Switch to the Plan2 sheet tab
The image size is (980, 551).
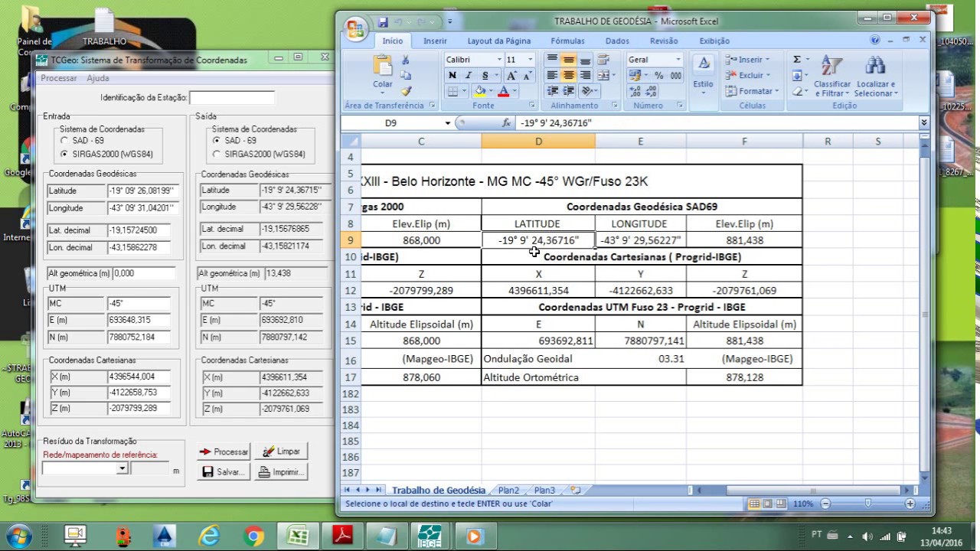pos(508,491)
